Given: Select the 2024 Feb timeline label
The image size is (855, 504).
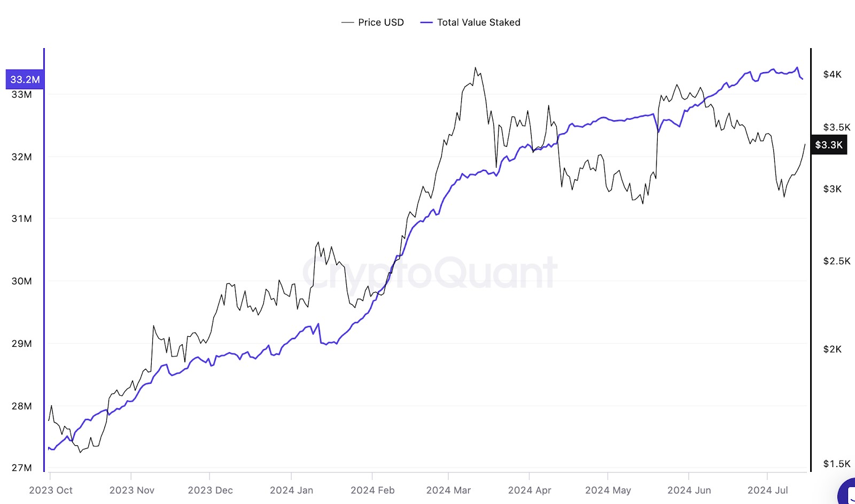Looking at the screenshot, I should 372,490.
